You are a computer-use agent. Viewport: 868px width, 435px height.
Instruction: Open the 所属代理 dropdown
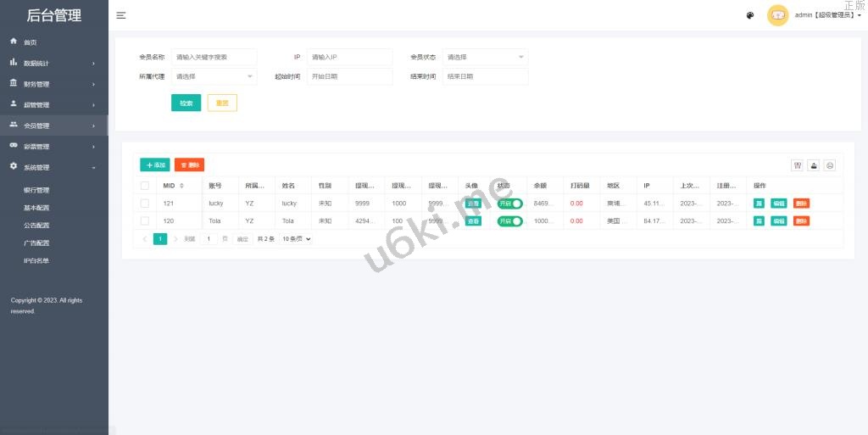(x=214, y=76)
